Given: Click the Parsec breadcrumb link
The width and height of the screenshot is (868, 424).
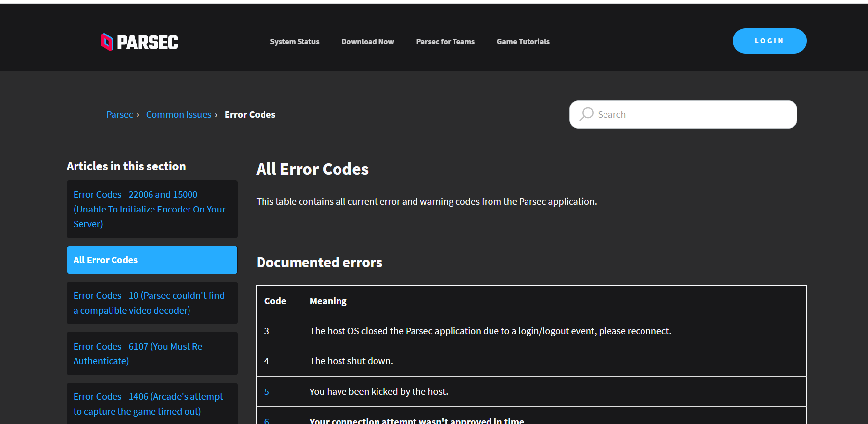Looking at the screenshot, I should pos(119,114).
